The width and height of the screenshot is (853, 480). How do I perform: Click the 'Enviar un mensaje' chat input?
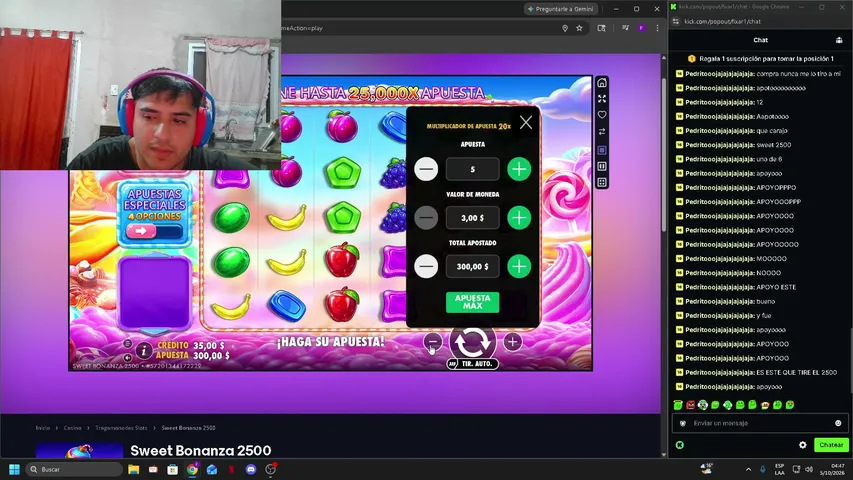[760, 423]
